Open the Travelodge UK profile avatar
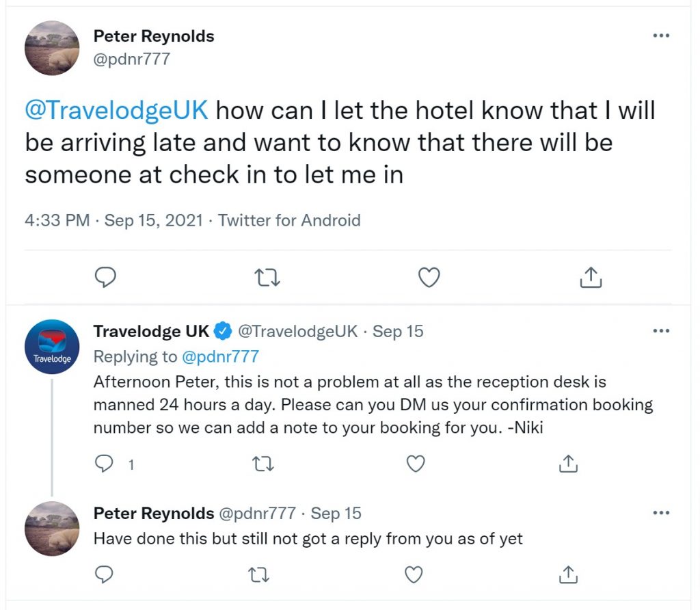 point(52,347)
